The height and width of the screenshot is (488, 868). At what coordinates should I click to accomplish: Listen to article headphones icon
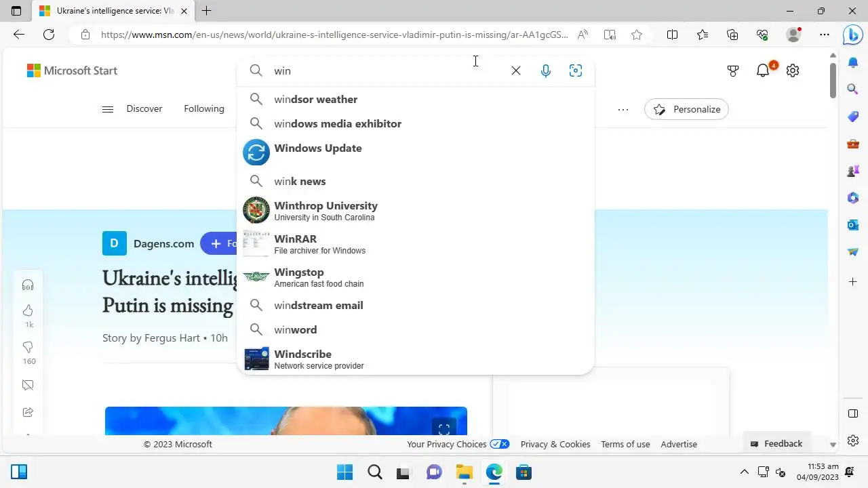(28, 285)
